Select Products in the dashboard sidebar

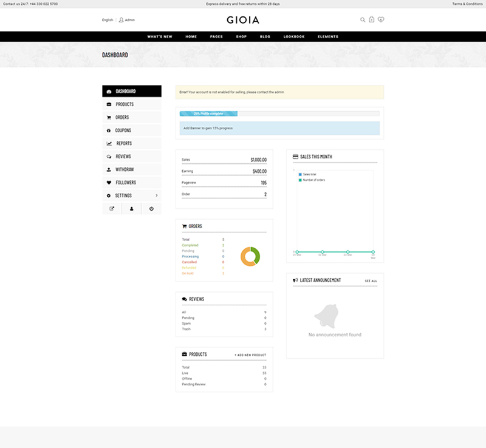[x=125, y=104]
